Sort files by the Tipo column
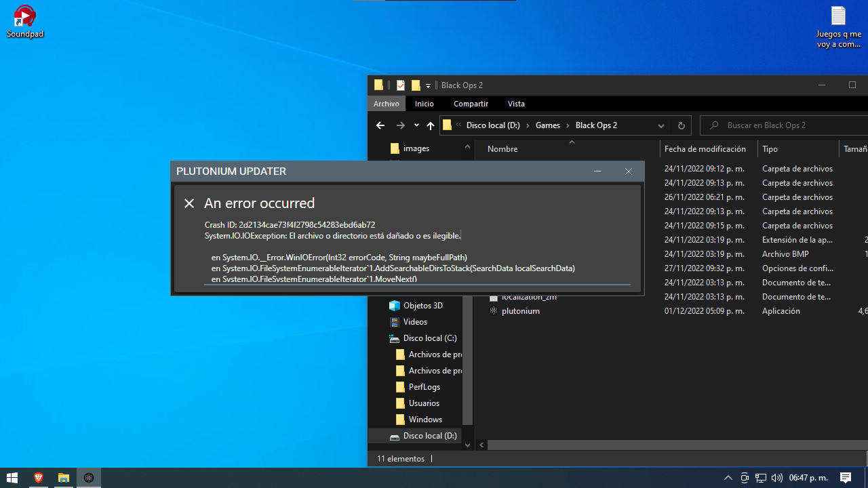The image size is (868, 488). (x=770, y=149)
